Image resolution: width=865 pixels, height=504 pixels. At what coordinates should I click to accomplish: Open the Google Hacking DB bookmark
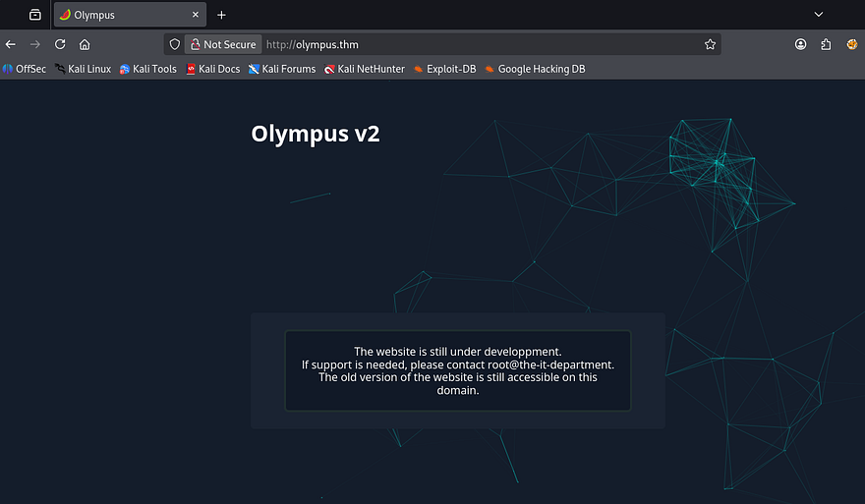click(535, 69)
